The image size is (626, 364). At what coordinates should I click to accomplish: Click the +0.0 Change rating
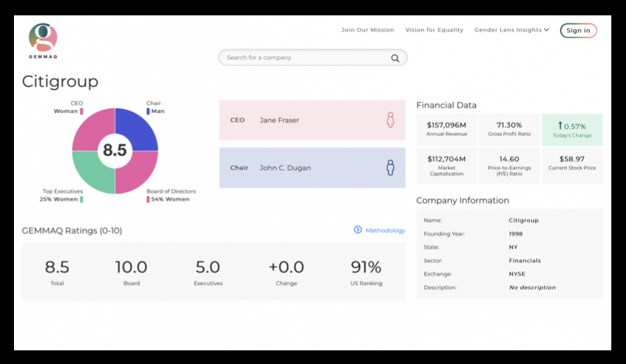point(287,267)
